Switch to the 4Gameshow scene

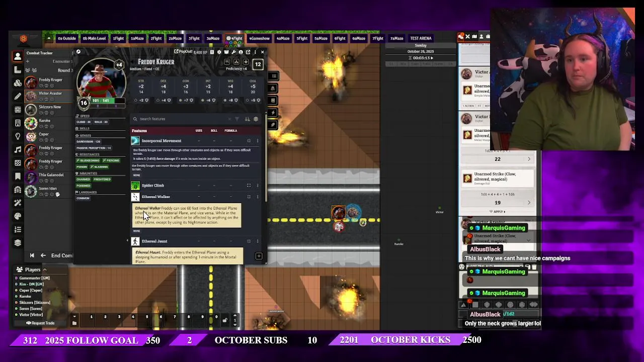(x=259, y=38)
